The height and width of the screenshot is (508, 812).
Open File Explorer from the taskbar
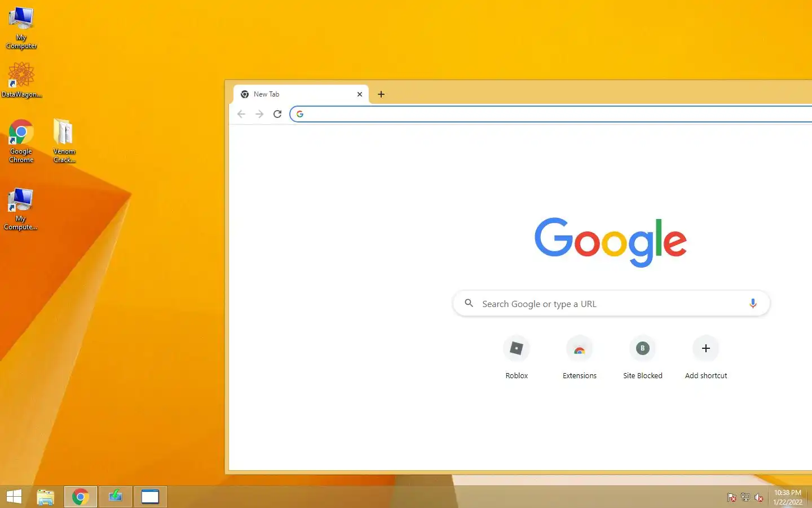pos(46,497)
